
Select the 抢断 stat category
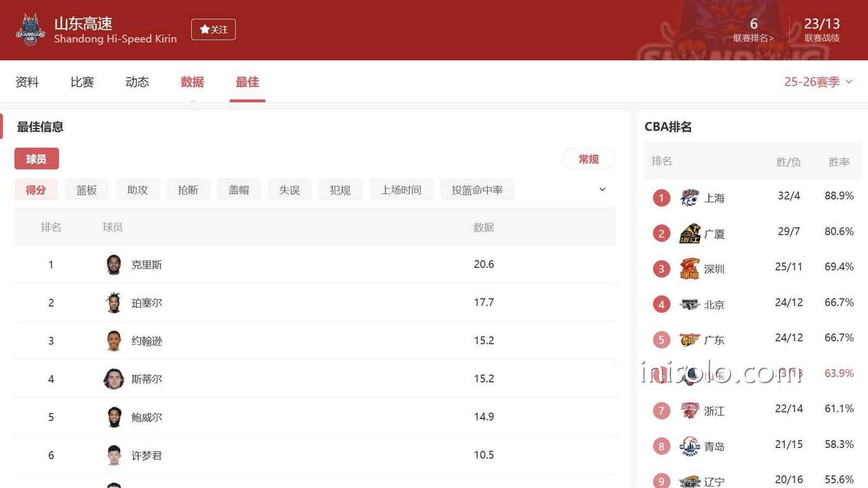188,190
